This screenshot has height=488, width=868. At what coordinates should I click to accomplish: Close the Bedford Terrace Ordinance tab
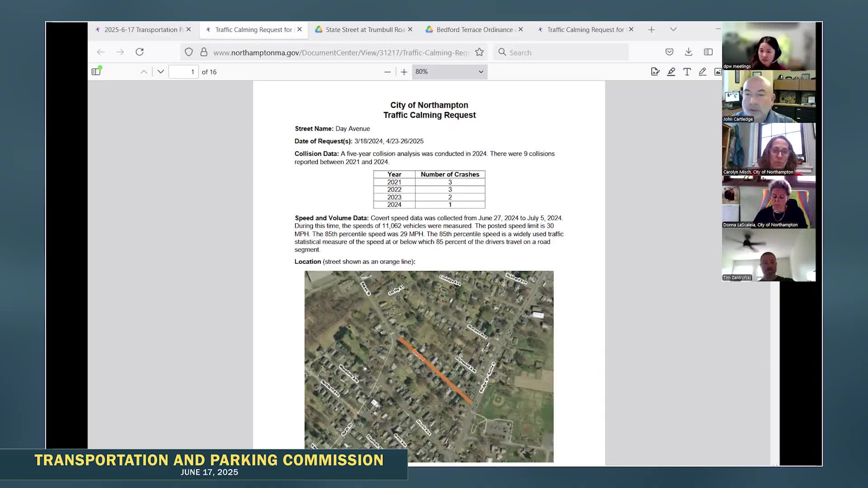click(521, 29)
